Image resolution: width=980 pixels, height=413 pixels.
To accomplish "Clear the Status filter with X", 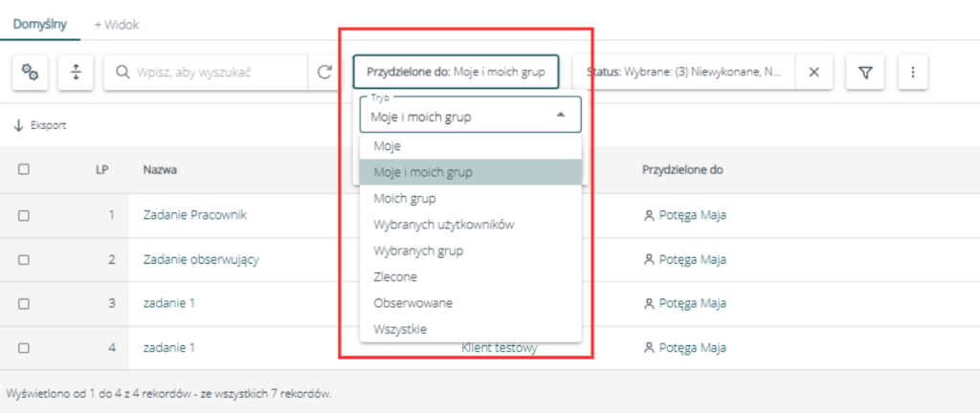I will click(813, 73).
